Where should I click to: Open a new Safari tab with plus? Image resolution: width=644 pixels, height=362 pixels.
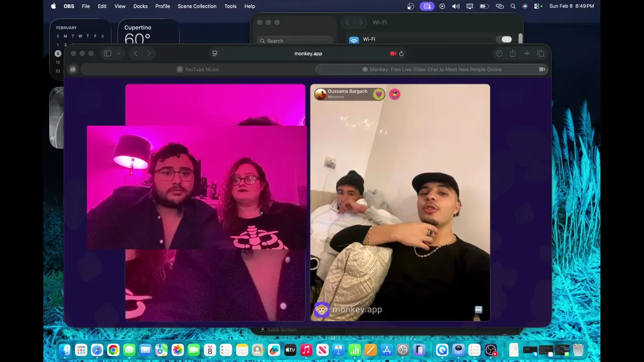pyautogui.click(x=527, y=53)
